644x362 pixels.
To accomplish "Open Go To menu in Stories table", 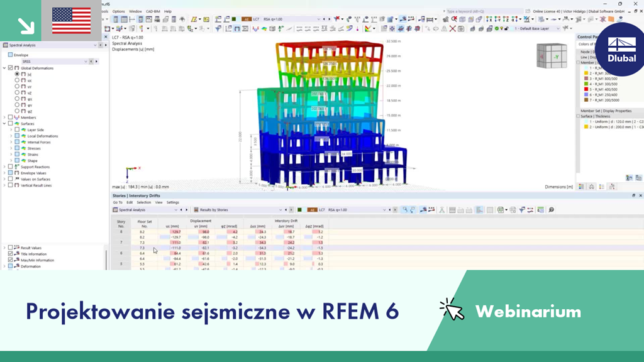I will click(118, 202).
